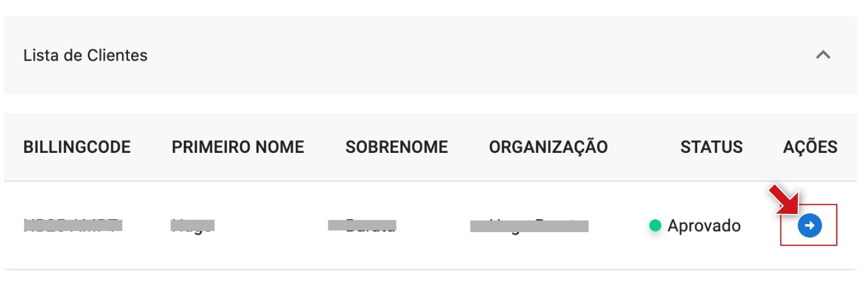The width and height of the screenshot is (868, 288).
Task: Collapse the Lista de Clientes panel
Action: tap(822, 55)
